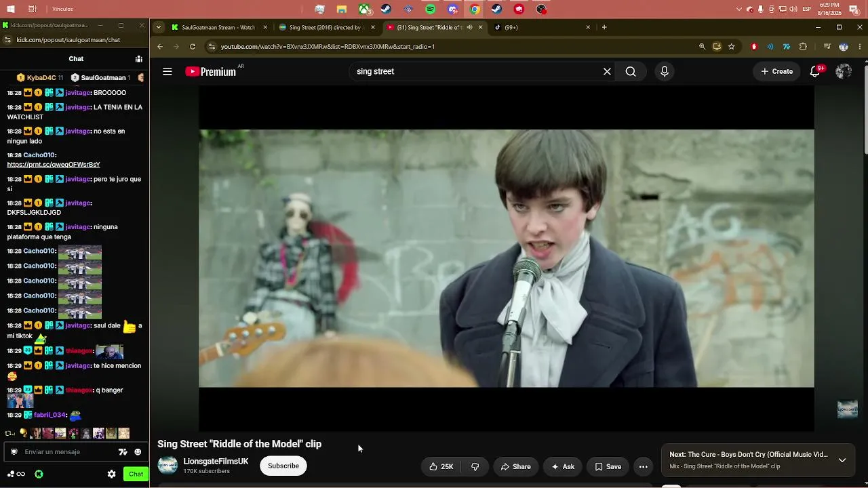Open the LionsgateFilmsUK channel name link
The width and height of the screenshot is (868, 488).
click(x=216, y=462)
